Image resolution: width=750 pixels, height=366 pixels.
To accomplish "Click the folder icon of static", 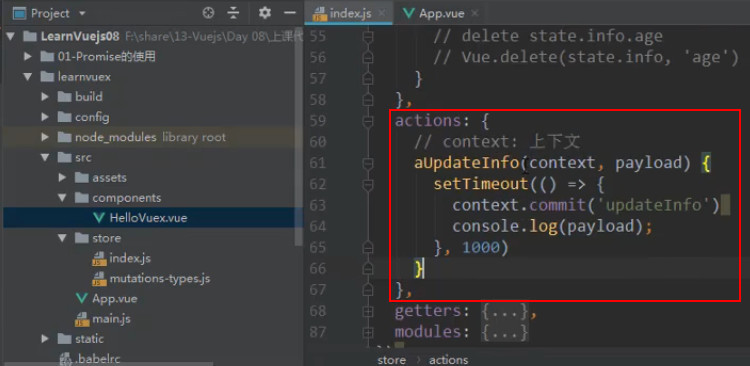I will [x=64, y=339].
